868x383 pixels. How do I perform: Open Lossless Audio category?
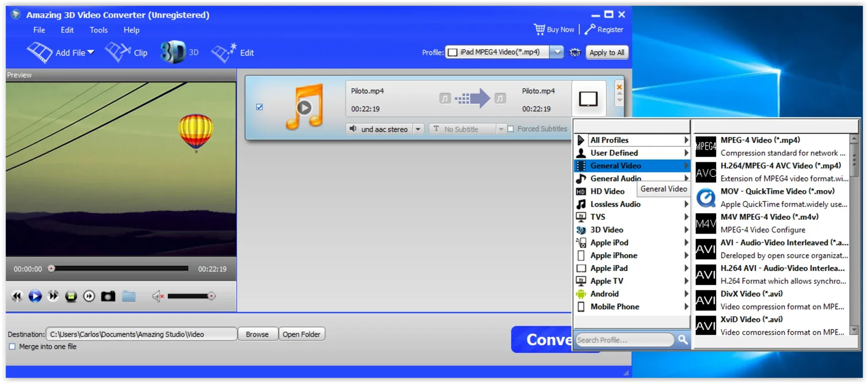click(x=632, y=204)
